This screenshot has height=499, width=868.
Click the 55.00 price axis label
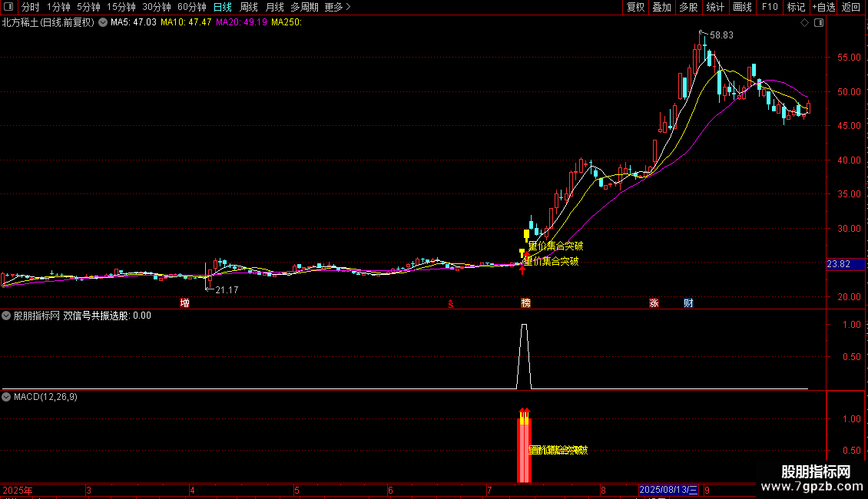pyautogui.click(x=849, y=58)
